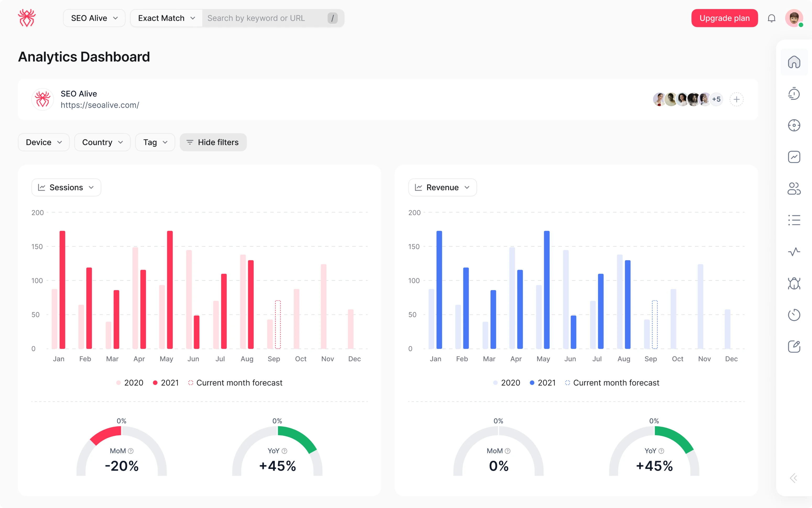
Task: Open the users panel icon in sidebar
Action: [794, 188]
